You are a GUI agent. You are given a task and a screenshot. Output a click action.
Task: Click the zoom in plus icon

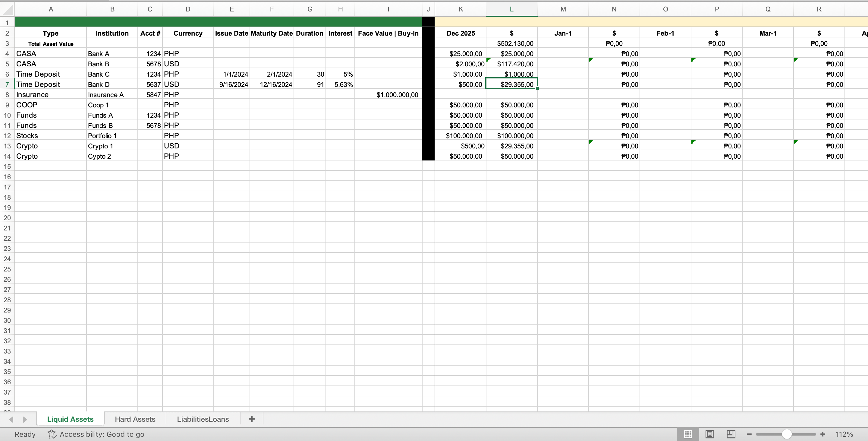coord(822,434)
